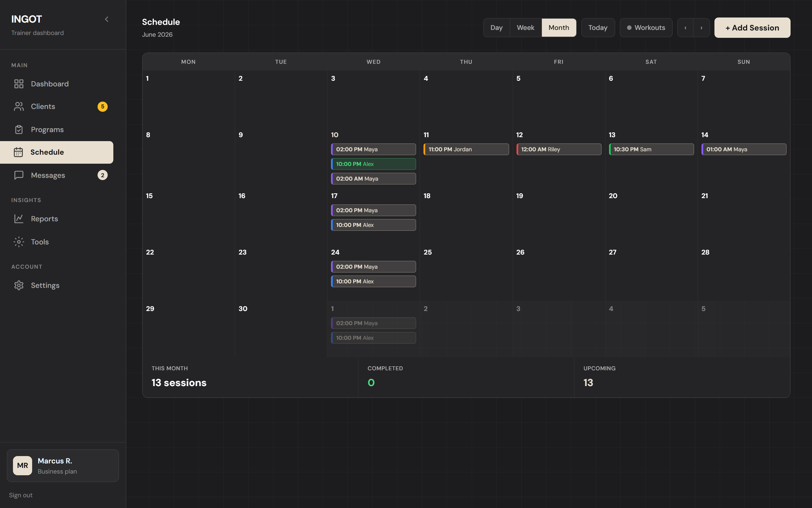Select the day cell numbered 9
Viewport: 812px width, 508px height.
click(281, 157)
